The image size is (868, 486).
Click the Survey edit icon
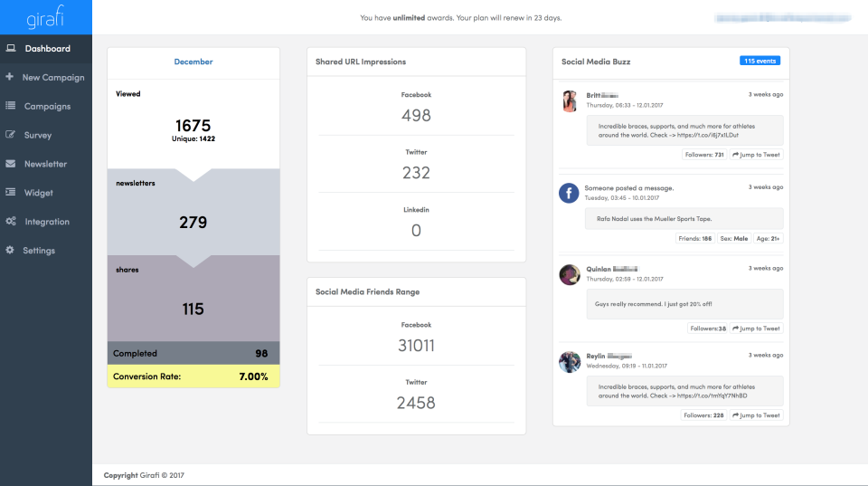(x=10, y=135)
